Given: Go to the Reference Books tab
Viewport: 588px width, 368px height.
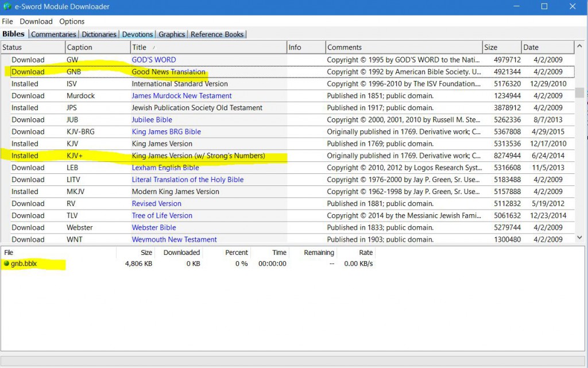Looking at the screenshot, I should 217,34.
